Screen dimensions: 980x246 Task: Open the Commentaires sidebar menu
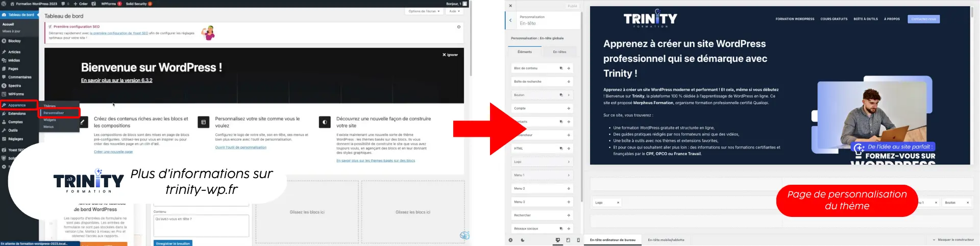point(18,77)
